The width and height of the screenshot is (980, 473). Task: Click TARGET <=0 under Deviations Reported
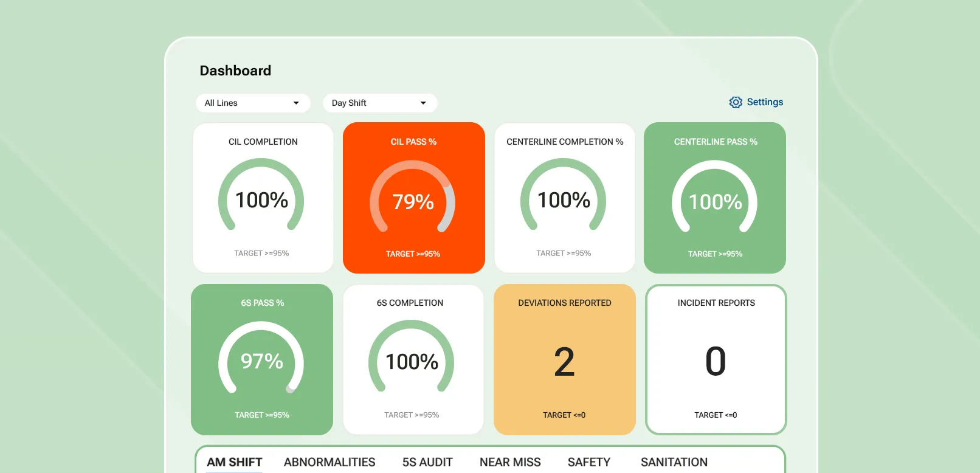[x=564, y=415]
